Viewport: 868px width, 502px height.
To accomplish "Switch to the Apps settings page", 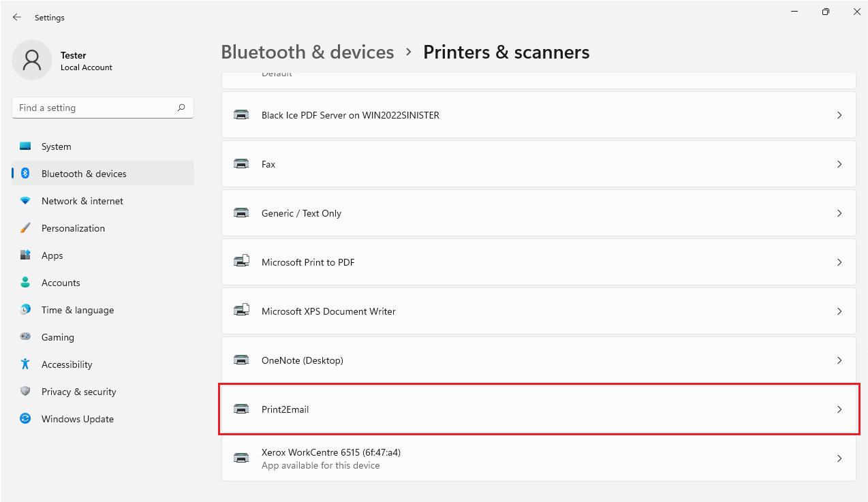I will pyautogui.click(x=103, y=255).
